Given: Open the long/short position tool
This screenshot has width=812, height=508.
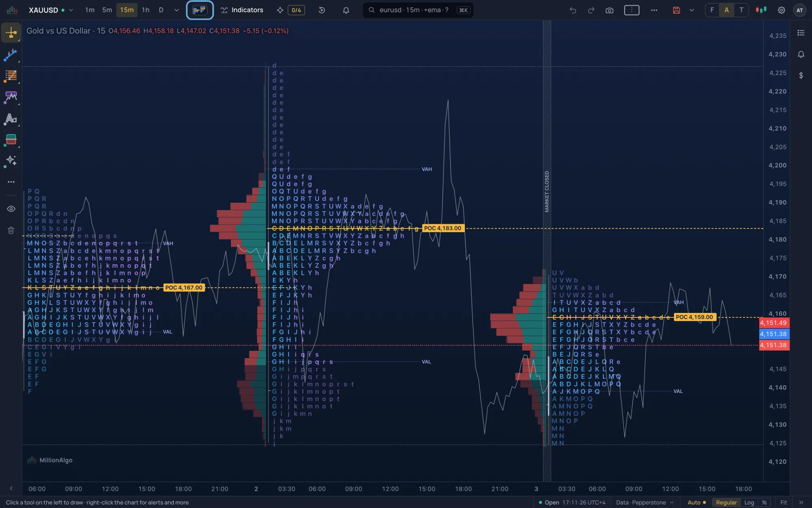Looking at the screenshot, I should [11, 140].
